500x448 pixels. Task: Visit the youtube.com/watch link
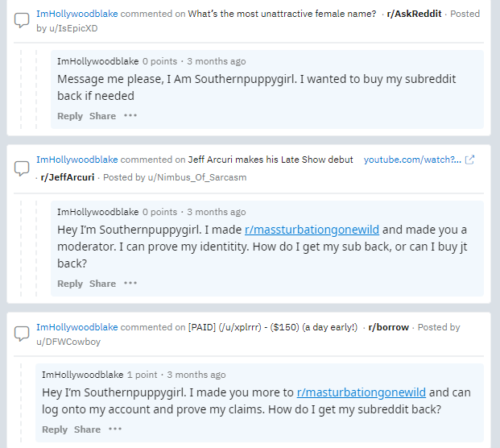click(x=412, y=160)
